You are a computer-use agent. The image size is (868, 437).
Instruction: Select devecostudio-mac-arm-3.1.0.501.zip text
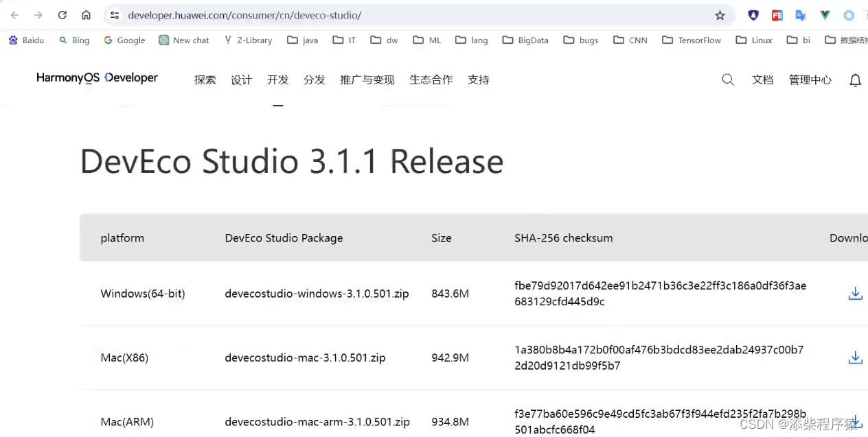[317, 422]
